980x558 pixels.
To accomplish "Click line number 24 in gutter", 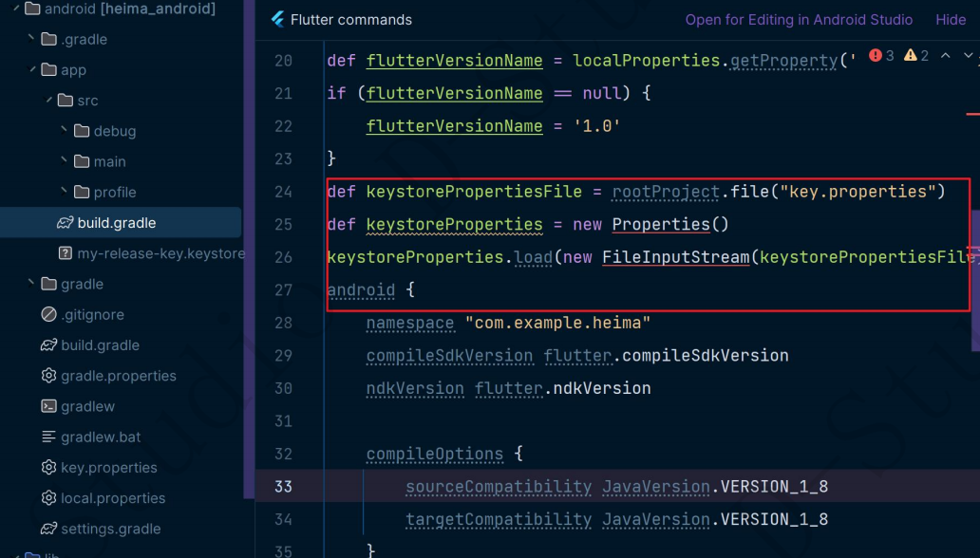I will (283, 192).
